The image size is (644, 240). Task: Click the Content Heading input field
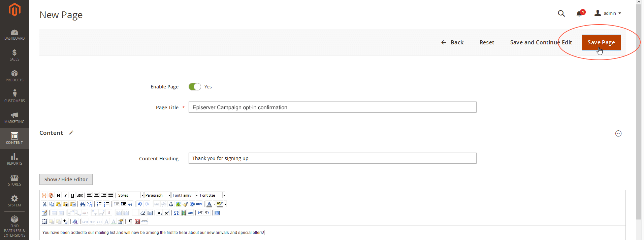[332, 158]
